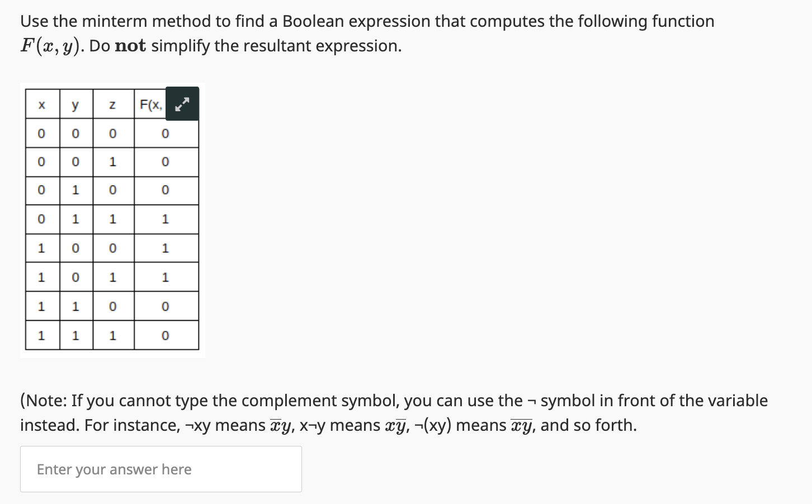Select the y column header cell
Screen dimensions: 812x504
(x=76, y=104)
